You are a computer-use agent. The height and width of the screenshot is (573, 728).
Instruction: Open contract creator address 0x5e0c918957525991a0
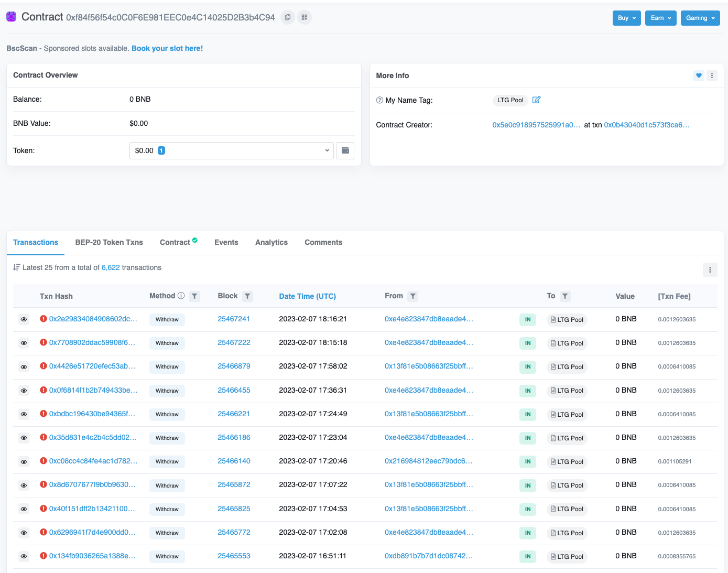[536, 125]
